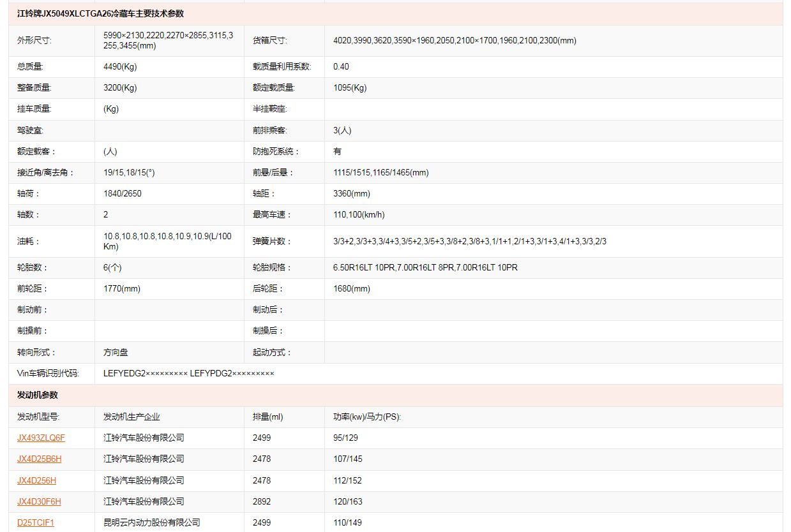Click the 4490(Kg) total mass value
Viewport: 791px width, 532px height.
pos(120,67)
